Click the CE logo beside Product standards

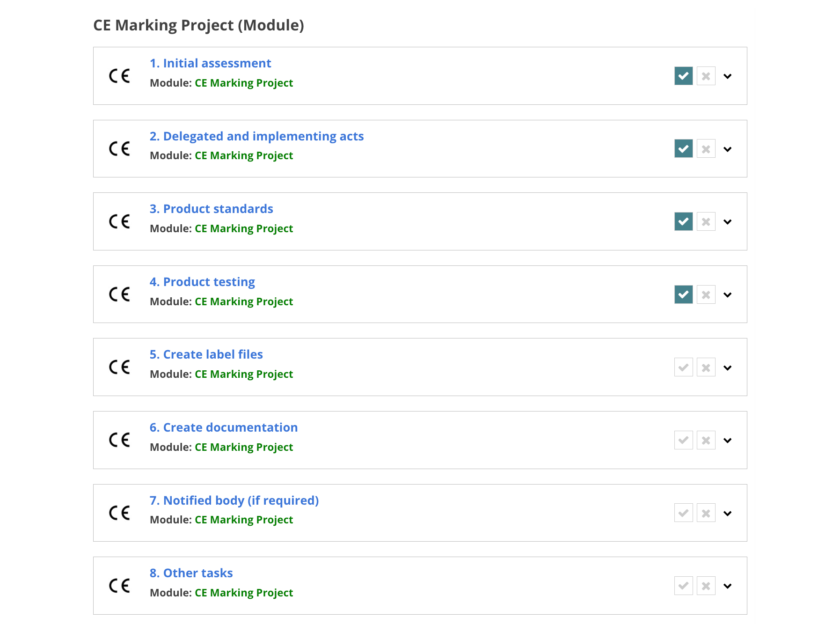(x=119, y=221)
